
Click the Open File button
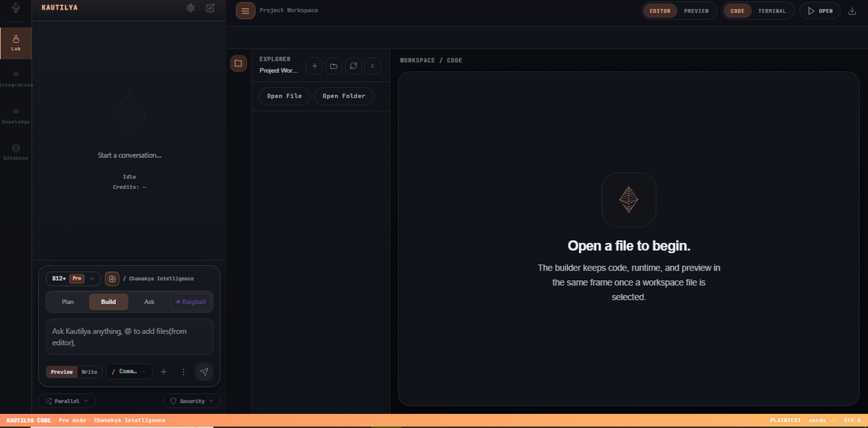284,96
